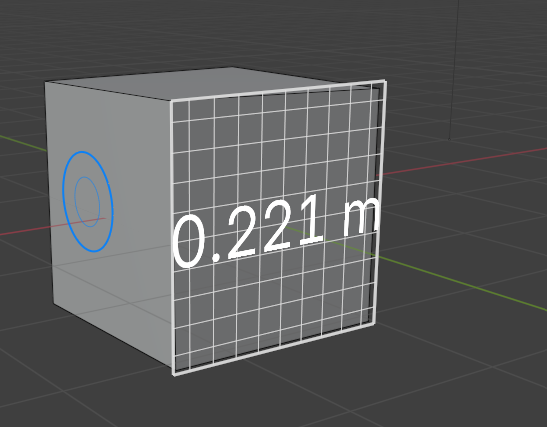The height and width of the screenshot is (427, 547).
Task: Click the bottom-left corner of the white grid
Action: pyautogui.click(x=174, y=374)
